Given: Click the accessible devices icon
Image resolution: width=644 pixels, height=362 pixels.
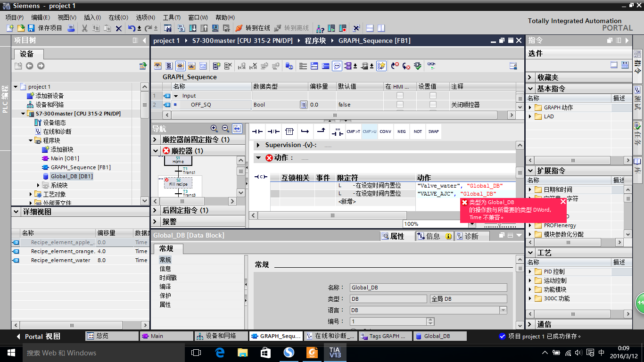Looking at the screenshot, I should [x=320, y=28].
